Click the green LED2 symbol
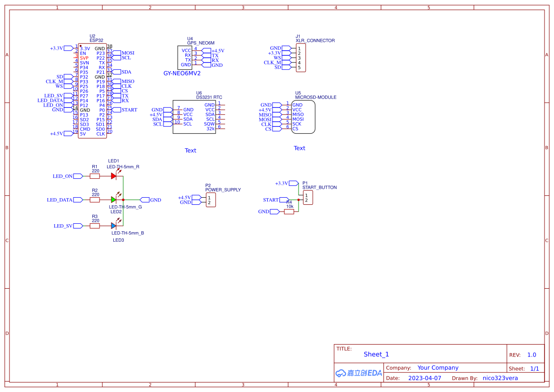Screen dimensions: 554x392 tap(114, 200)
